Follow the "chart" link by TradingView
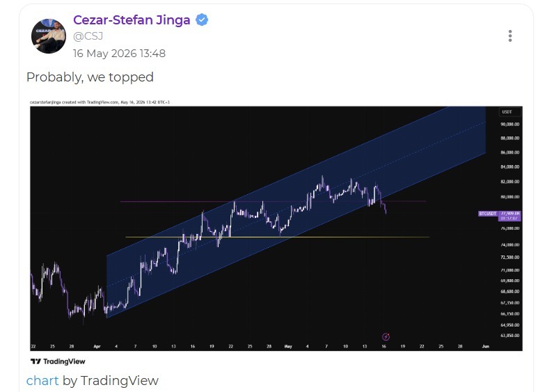552x392 pixels. [x=42, y=381]
